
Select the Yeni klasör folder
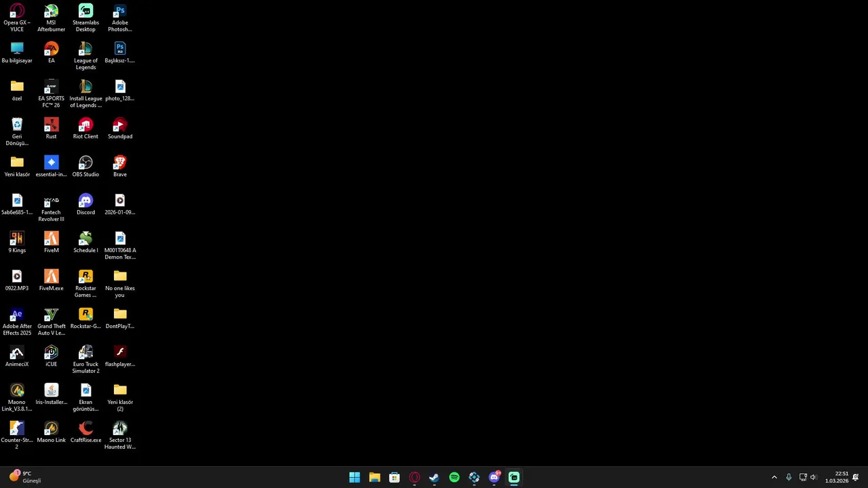click(17, 167)
